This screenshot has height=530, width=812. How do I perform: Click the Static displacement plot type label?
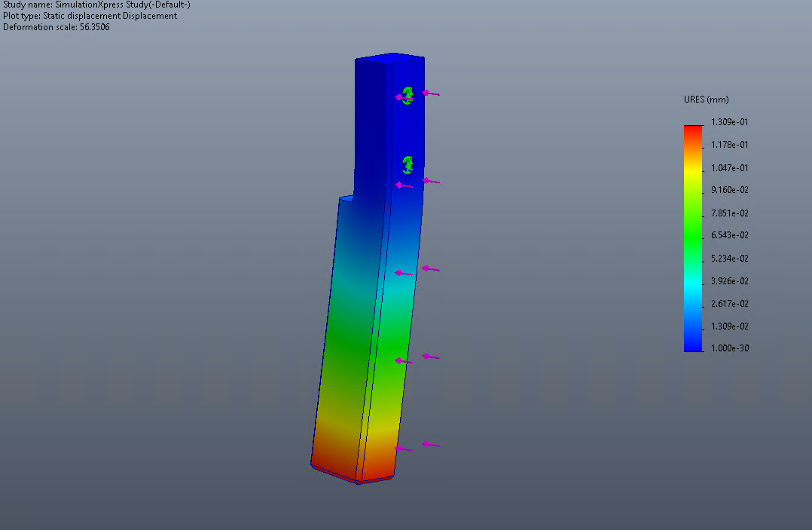pyautogui.click(x=90, y=16)
